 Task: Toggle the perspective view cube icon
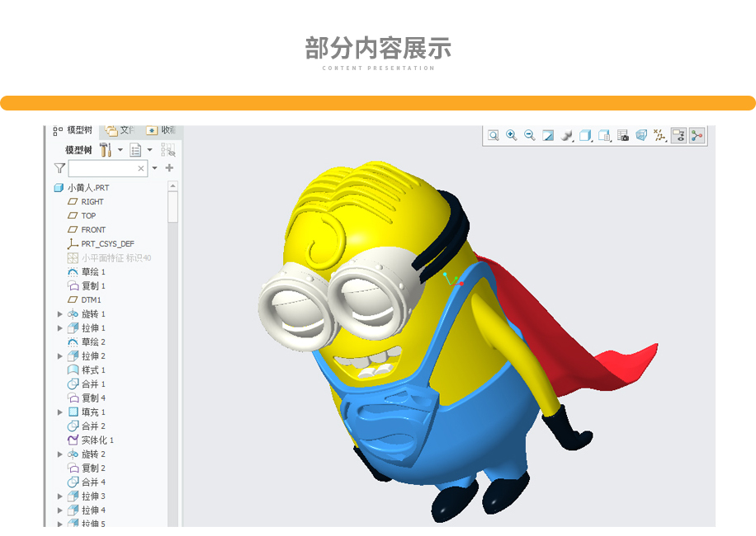tap(641, 136)
